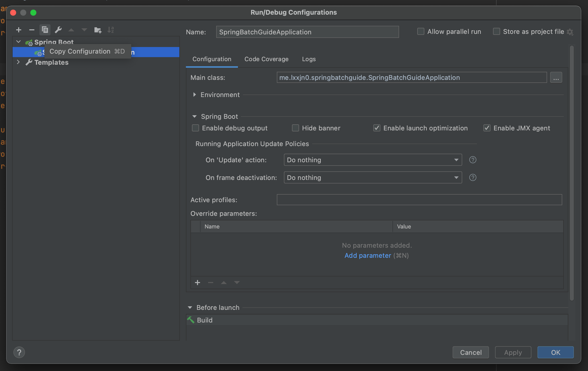Remove the selected configuration

pos(32,30)
